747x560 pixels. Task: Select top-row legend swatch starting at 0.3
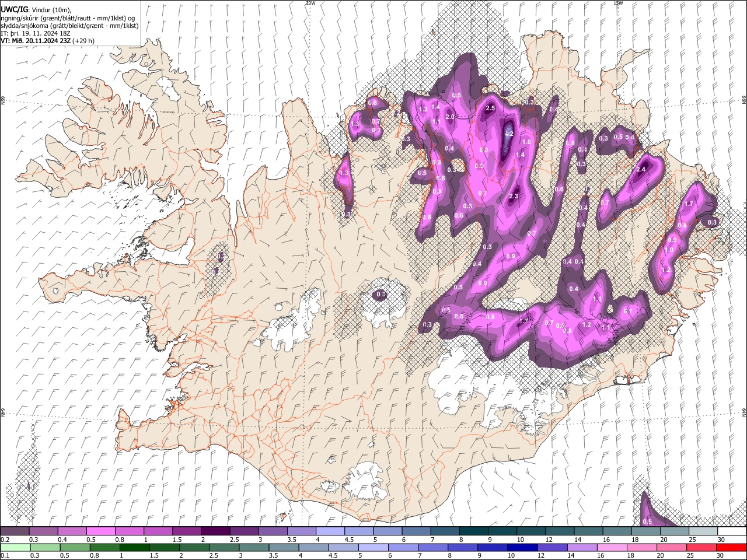[43, 531]
